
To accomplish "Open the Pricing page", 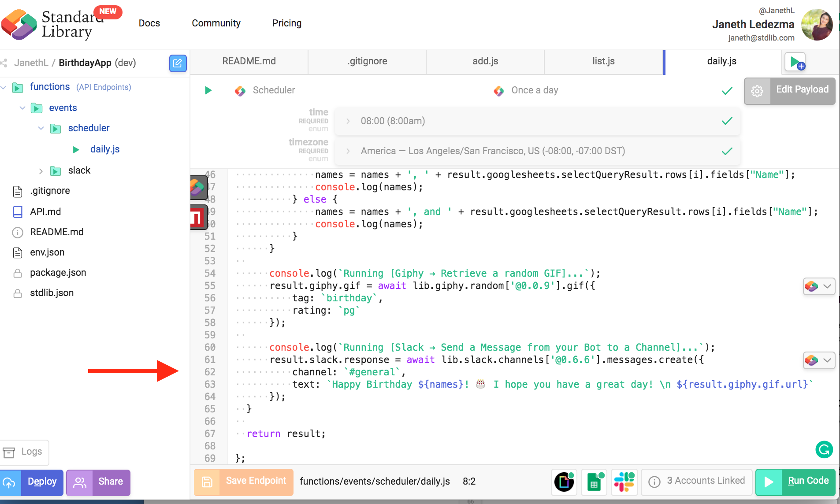I will (287, 23).
